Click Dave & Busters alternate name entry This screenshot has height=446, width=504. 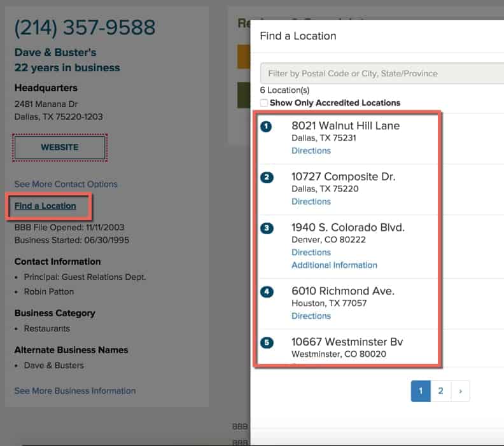point(53,365)
